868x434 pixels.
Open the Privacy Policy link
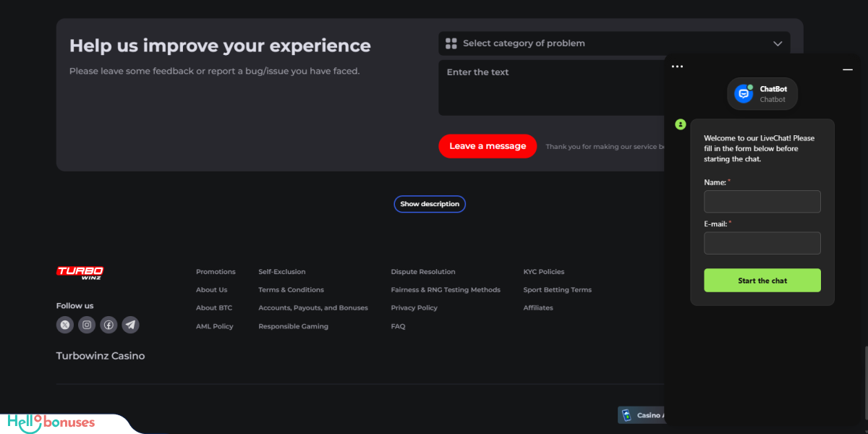(414, 308)
